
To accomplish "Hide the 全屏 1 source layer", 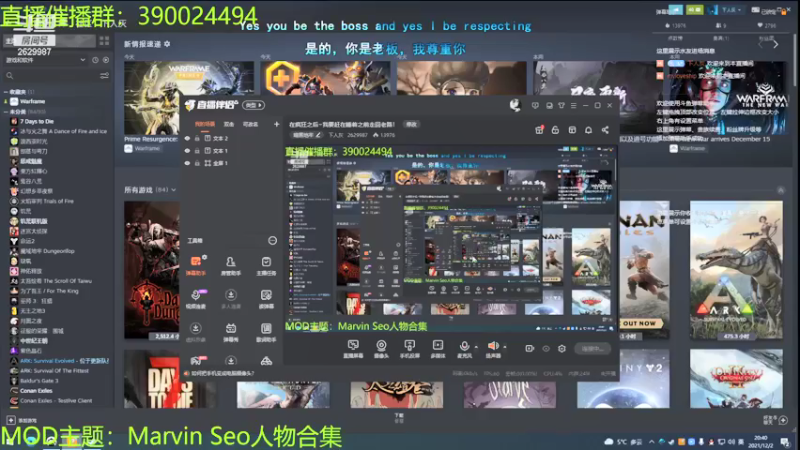I will click(x=187, y=163).
